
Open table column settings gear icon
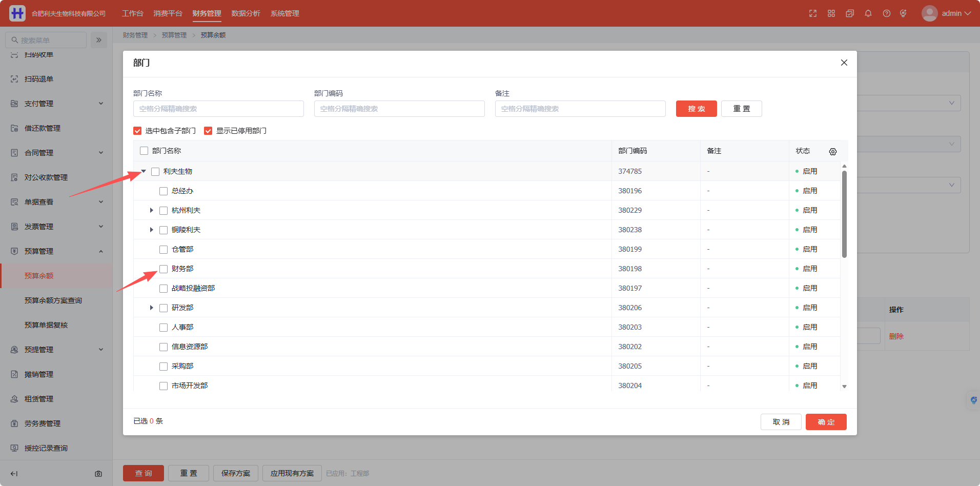pos(833,151)
